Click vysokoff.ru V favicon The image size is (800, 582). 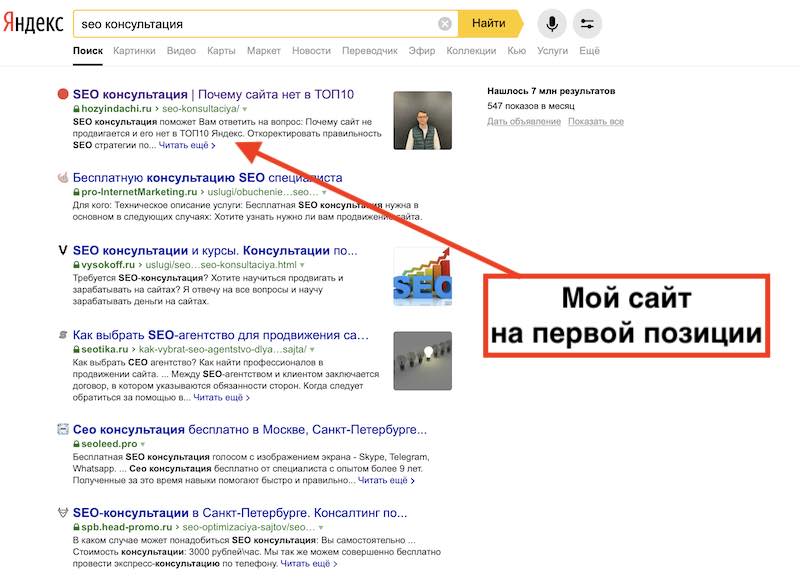tap(63, 250)
